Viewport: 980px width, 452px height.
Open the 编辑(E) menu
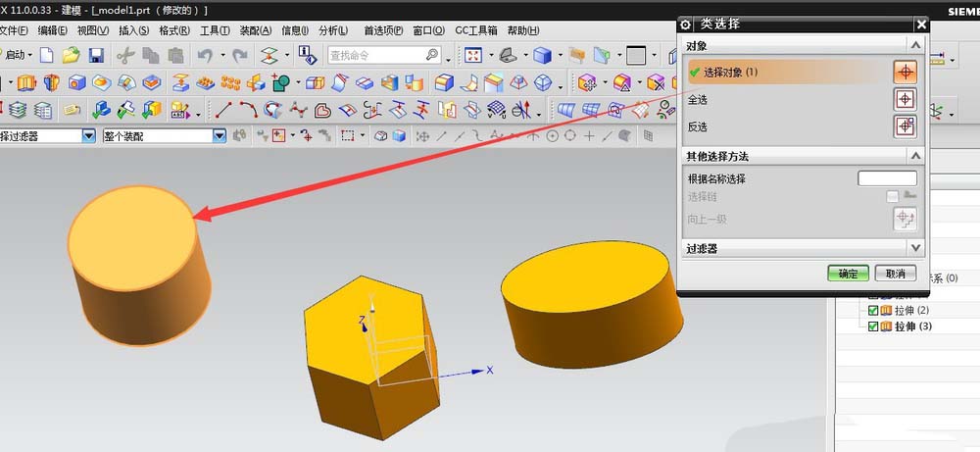point(53,30)
